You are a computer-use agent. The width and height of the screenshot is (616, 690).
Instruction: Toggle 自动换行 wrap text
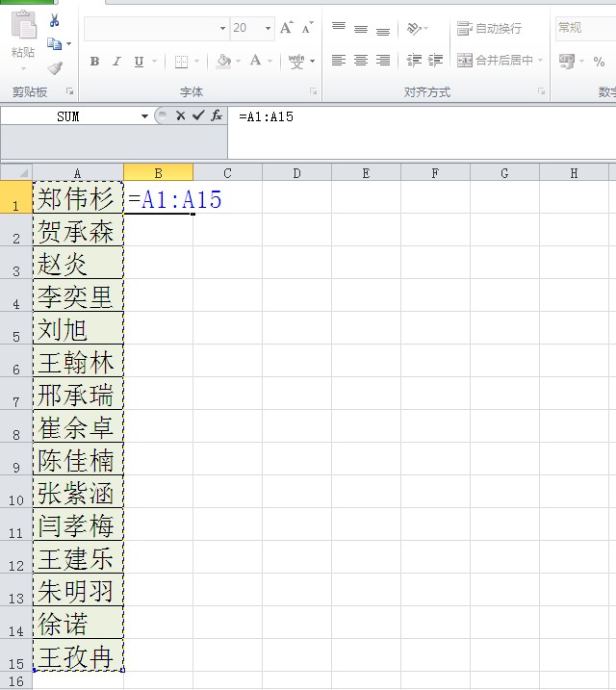coord(489,29)
